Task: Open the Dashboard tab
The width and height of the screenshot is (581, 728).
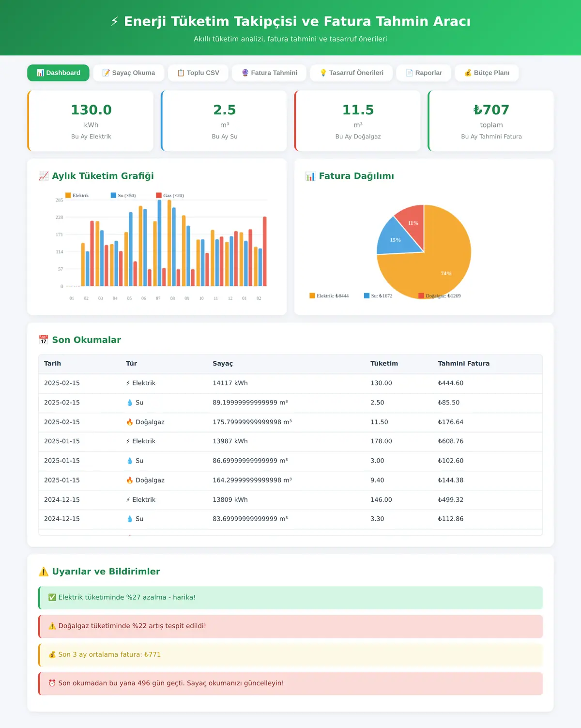Action: click(x=58, y=73)
